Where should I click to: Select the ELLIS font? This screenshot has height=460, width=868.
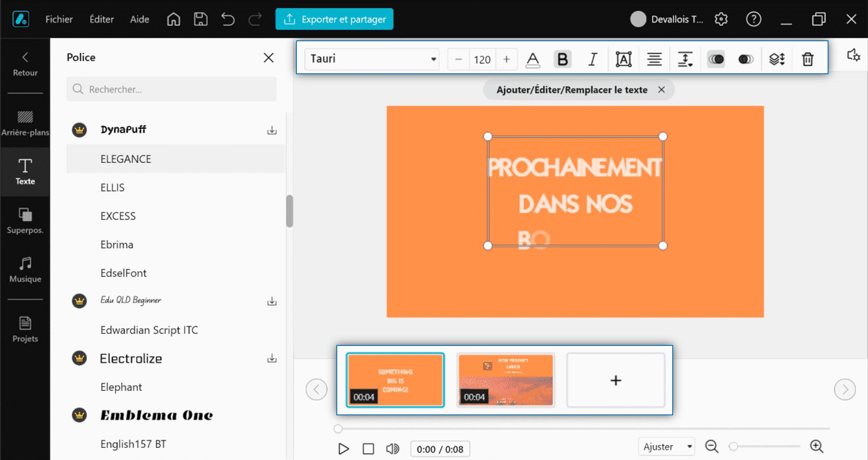pyautogui.click(x=175, y=187)
